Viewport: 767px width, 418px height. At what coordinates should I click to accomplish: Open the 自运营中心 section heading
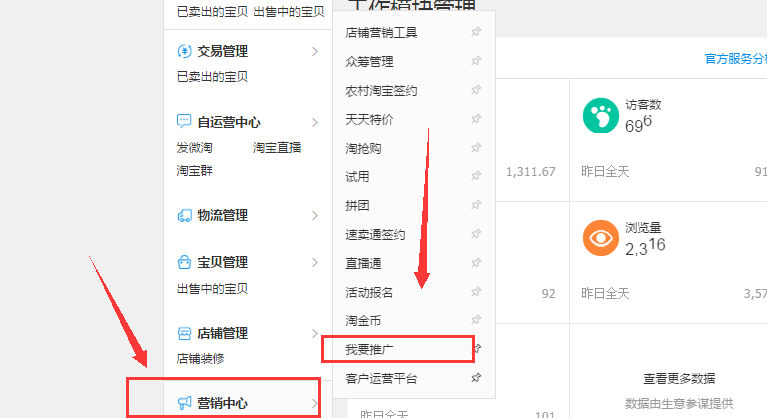(x=229, y=122)
